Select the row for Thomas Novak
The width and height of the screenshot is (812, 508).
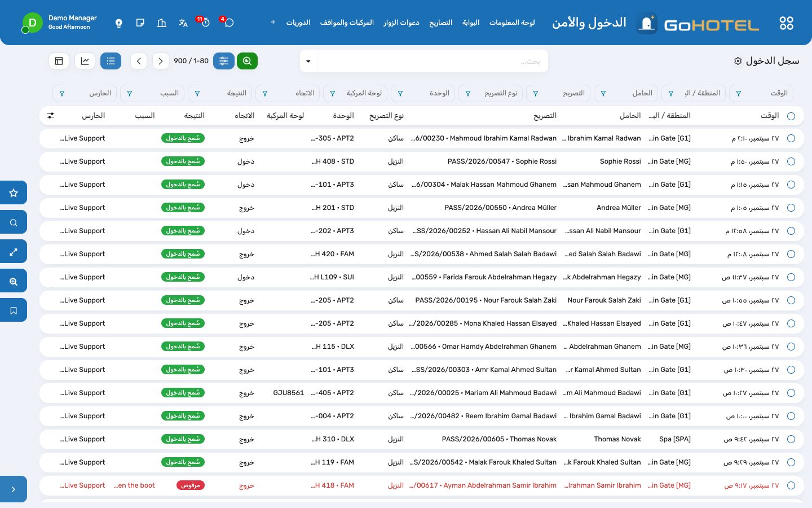(x=791, y=439)
